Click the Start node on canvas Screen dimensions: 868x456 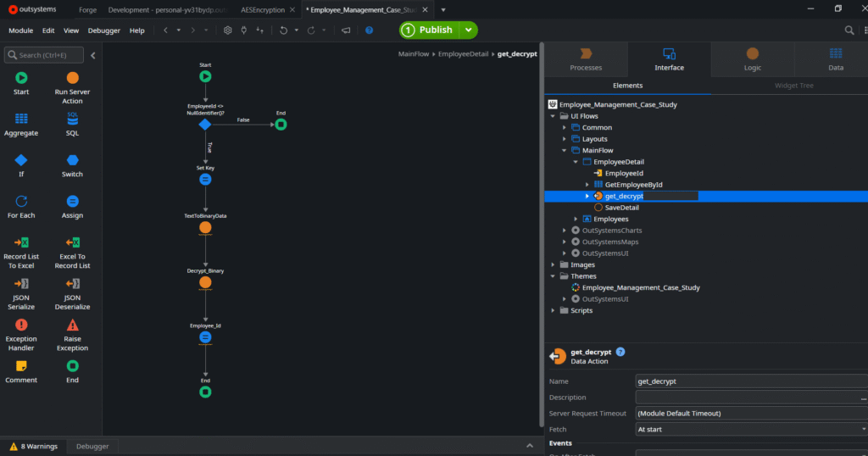point(205,76)
